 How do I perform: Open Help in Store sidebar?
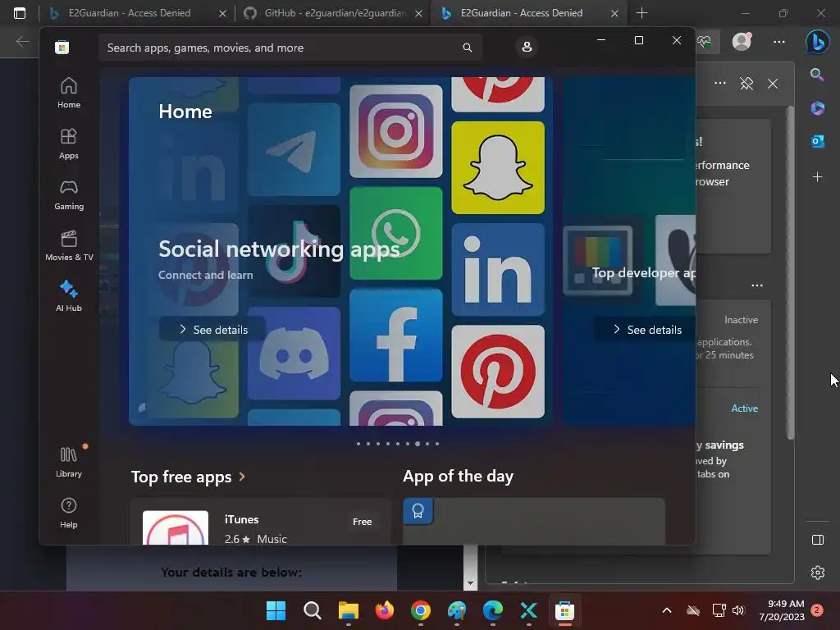point(69,513)
